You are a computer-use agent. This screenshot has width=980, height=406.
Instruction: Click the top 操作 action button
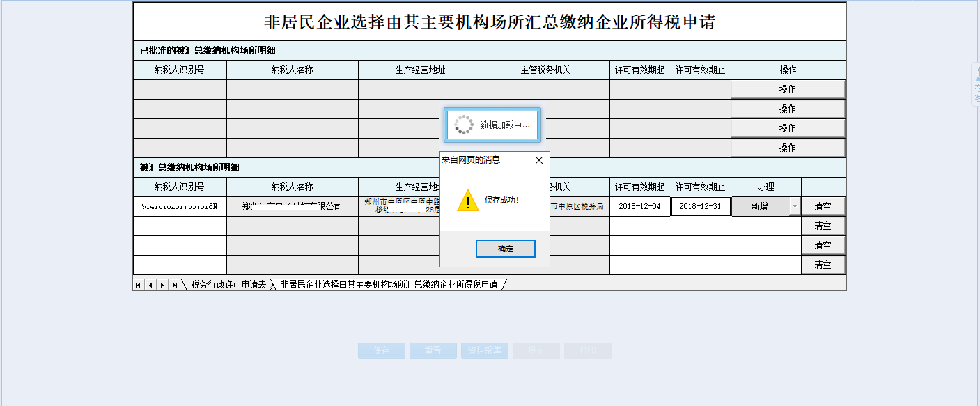pyautogui.click(x=787, y=89)
